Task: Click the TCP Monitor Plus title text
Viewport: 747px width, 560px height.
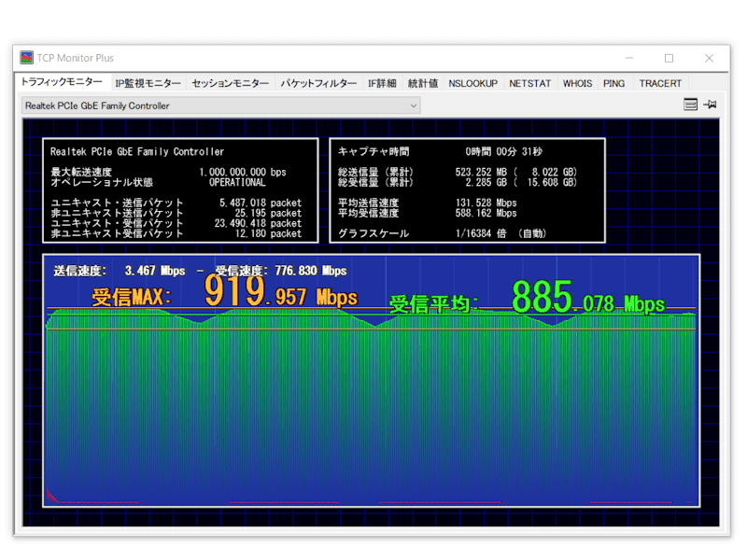Action: tap(76, 58)
